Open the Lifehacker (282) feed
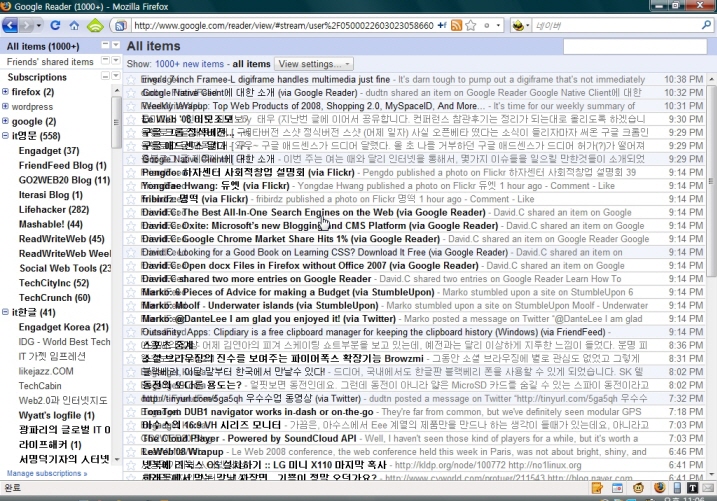717x501 pixels. coord(54,210)
